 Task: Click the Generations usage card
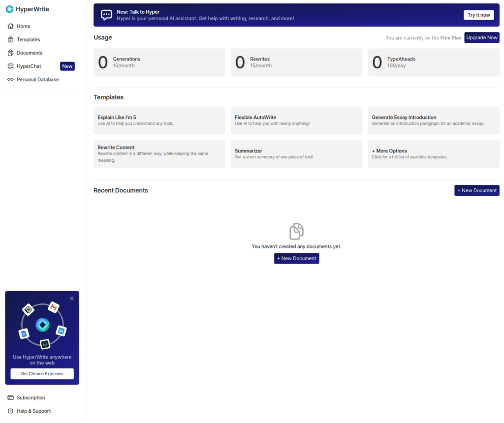(159, 62)
